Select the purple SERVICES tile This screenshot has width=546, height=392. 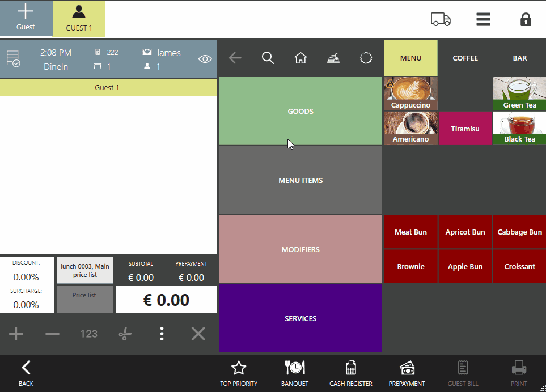[300, 318]
